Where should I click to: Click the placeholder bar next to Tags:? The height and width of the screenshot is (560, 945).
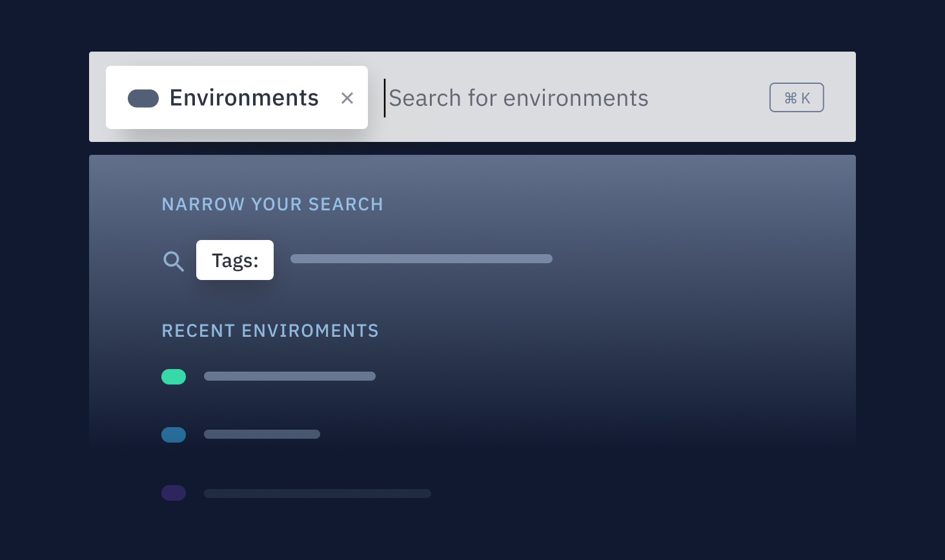[422, 259]
